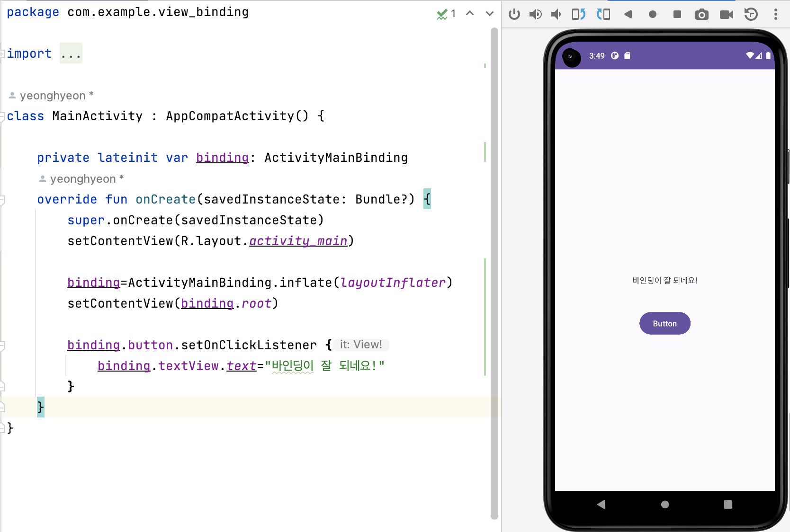Click the circular icon beside phone clock

point(615,55)
